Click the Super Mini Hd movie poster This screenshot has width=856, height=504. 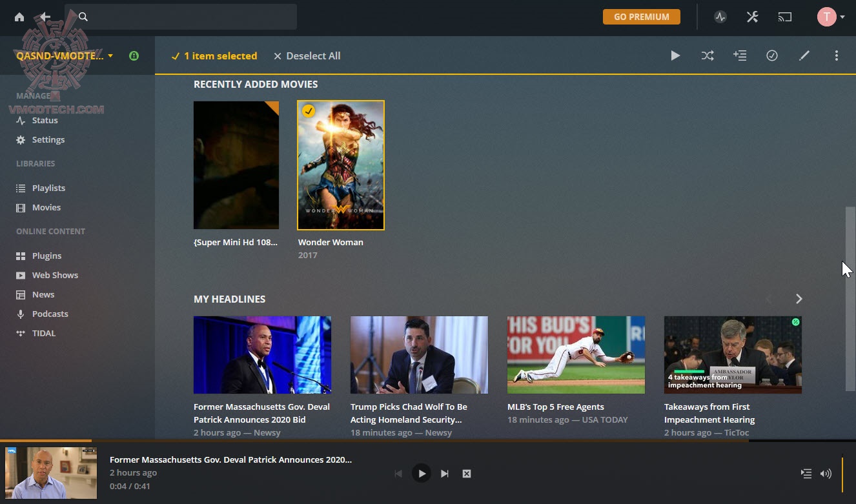click(236, 165)
